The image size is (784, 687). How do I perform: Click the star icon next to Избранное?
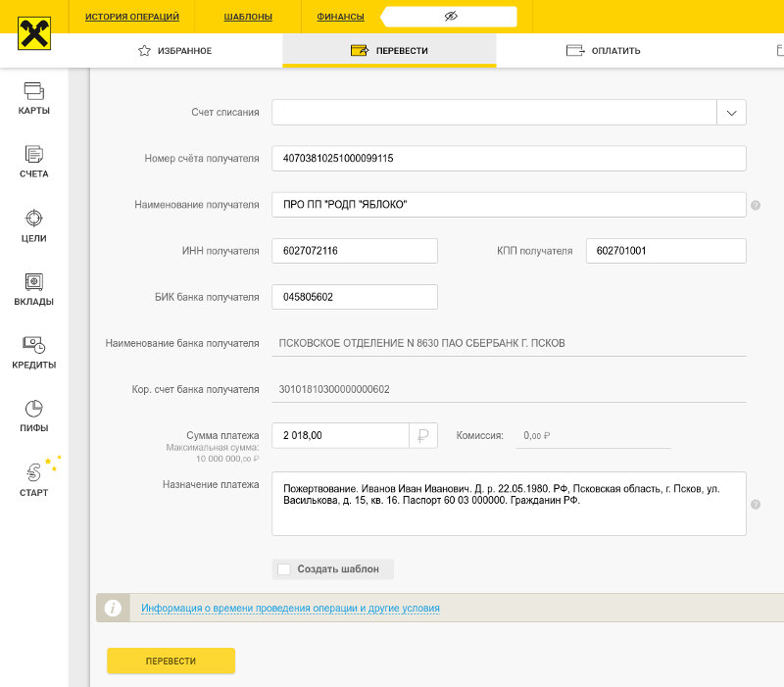[144, 51]
